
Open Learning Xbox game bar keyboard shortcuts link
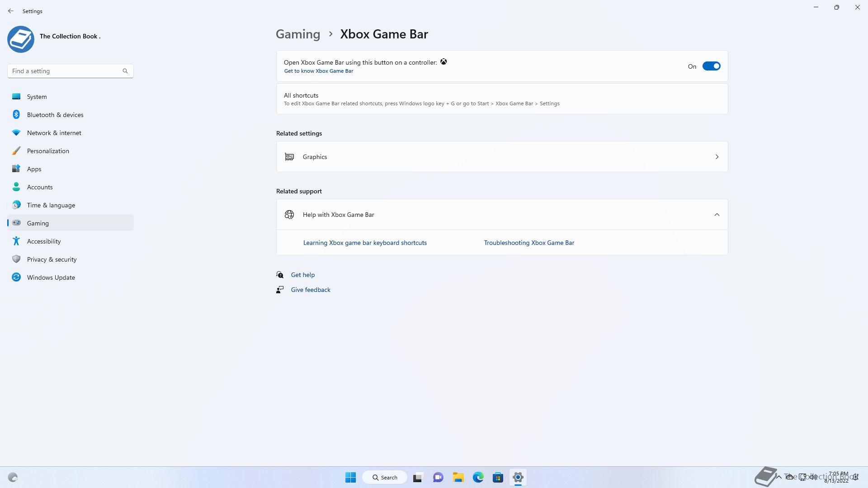pos(365,243)
